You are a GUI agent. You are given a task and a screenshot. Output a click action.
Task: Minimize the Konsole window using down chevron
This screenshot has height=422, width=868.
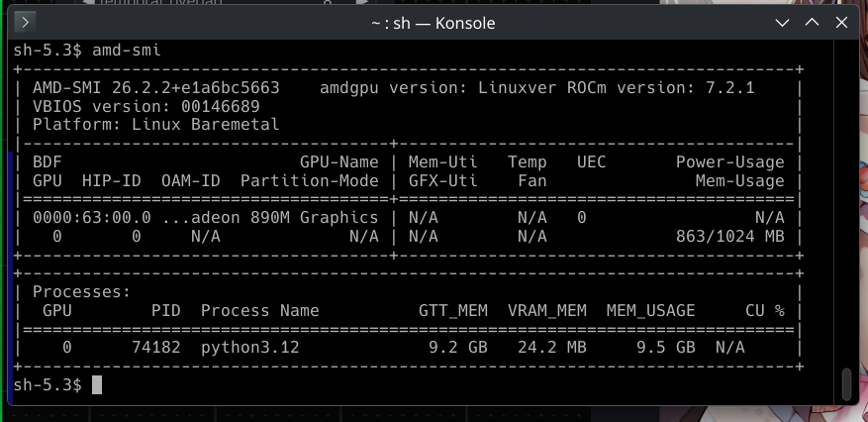pos(782,23)
